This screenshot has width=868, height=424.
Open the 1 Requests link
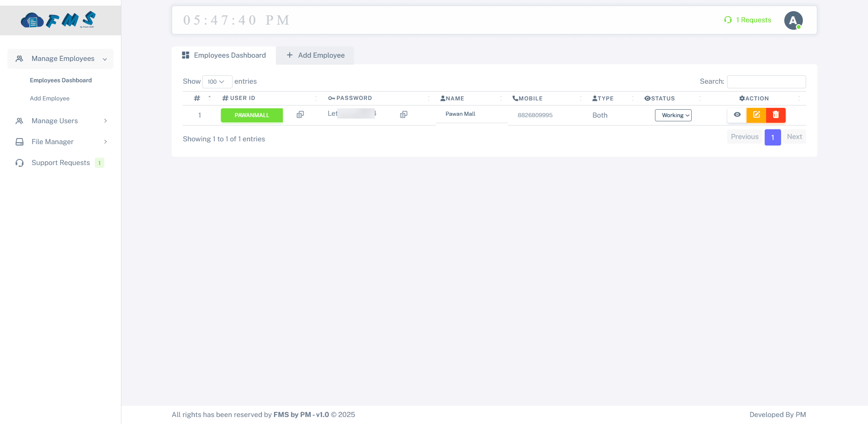pyautogui.click(x=748, y=20)
